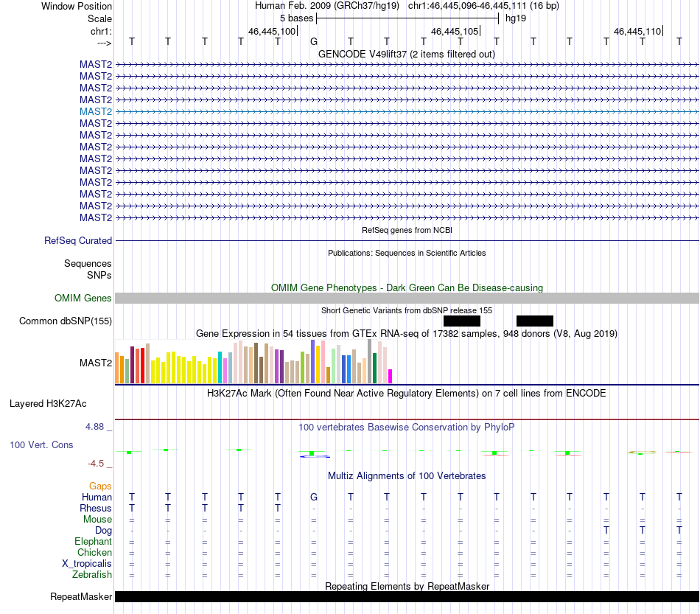
Task: Open the 'RefSeq genes from NCBI' track title
Action: point(407,230)
